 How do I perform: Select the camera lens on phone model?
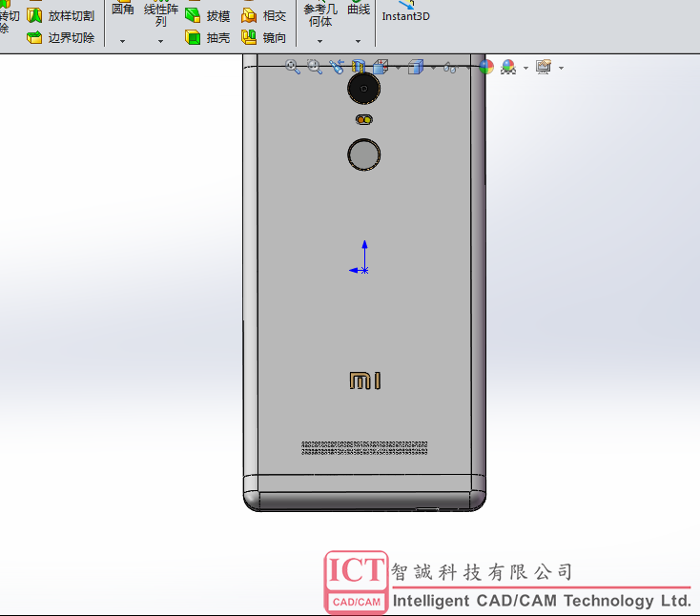pyautogui.click(x=364, y=89)
